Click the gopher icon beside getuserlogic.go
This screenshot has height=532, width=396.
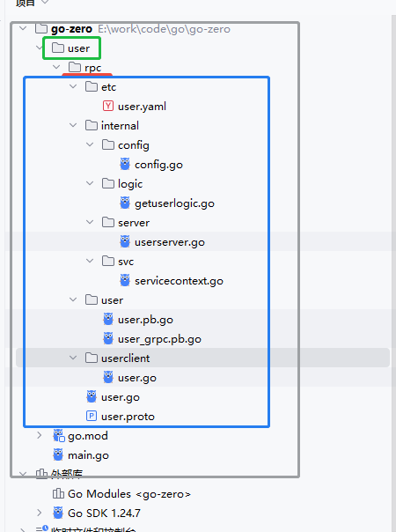pyautogui.click(x=125, y=203)
